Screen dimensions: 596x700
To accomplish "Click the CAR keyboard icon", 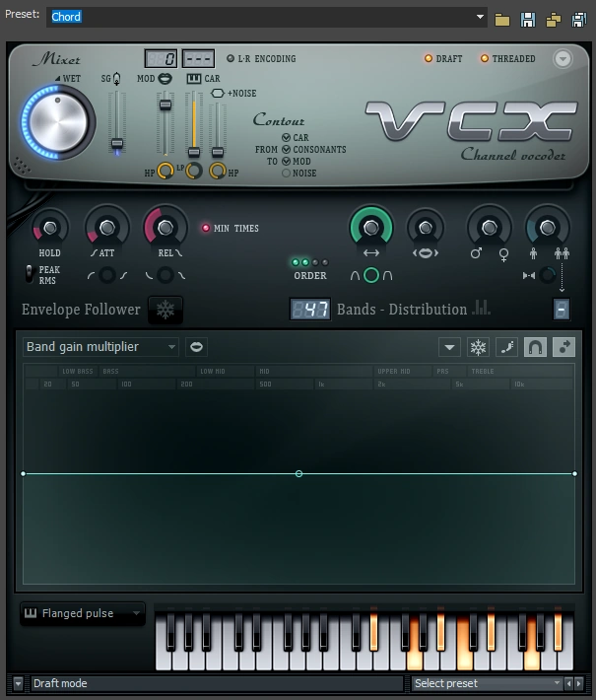I will 194,79.
